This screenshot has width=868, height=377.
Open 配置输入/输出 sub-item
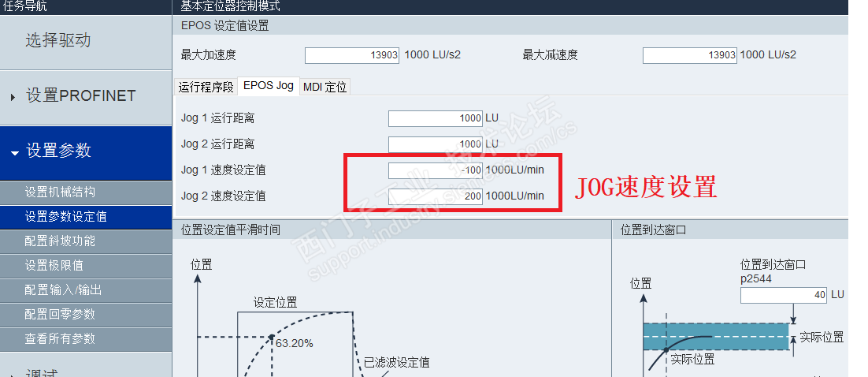pos(86,290)
